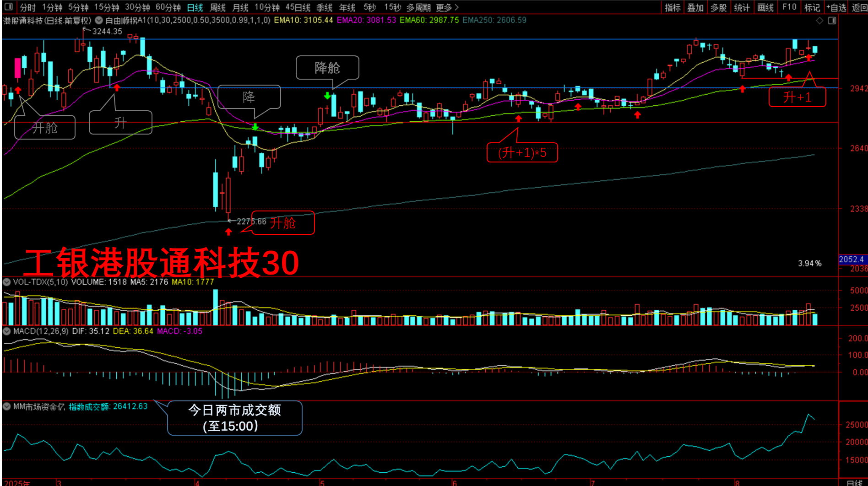Open the F10 company info

coord(789,7)
